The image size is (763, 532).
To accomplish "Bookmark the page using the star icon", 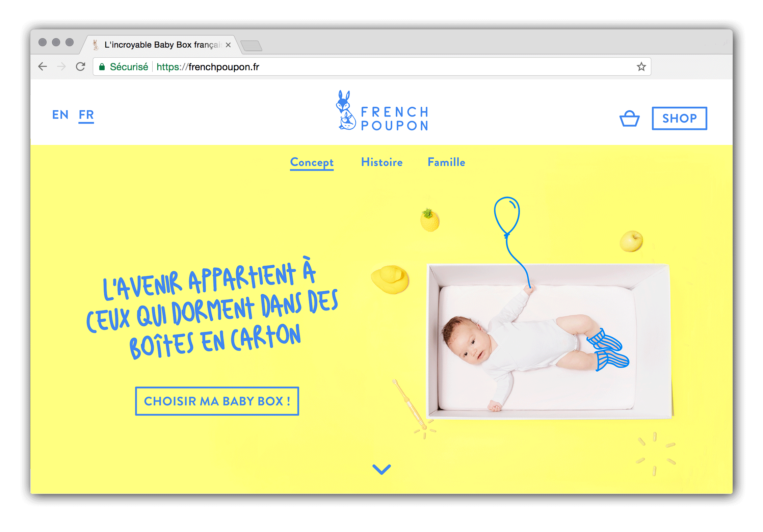I will [641, 66].
